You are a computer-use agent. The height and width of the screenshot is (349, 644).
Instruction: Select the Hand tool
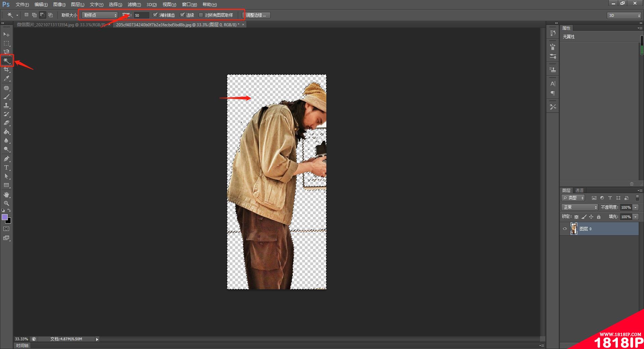coord(6,195)
